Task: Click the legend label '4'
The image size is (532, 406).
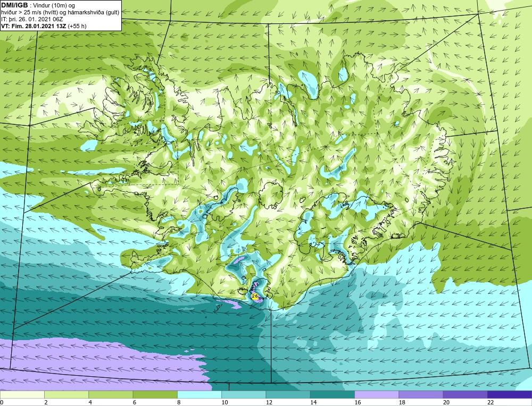Action: point(90,402)
